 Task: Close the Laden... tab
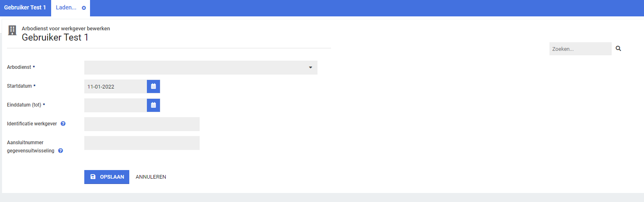[84, 8]
